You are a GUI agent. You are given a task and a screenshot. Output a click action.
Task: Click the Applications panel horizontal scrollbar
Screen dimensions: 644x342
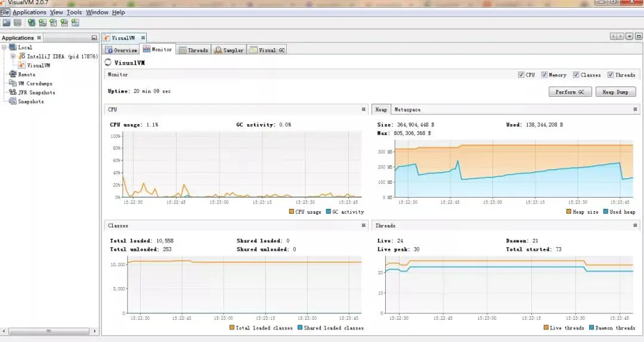tap(49, 331)
